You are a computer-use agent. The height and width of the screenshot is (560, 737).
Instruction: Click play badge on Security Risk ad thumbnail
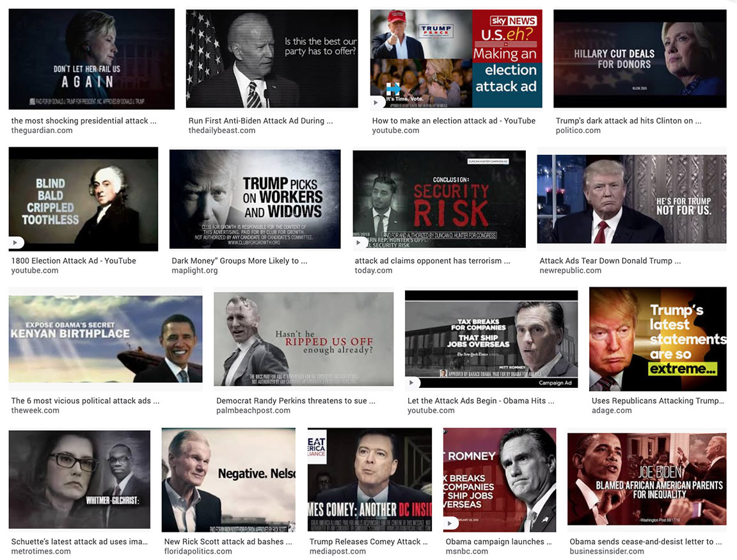[359, 243]
